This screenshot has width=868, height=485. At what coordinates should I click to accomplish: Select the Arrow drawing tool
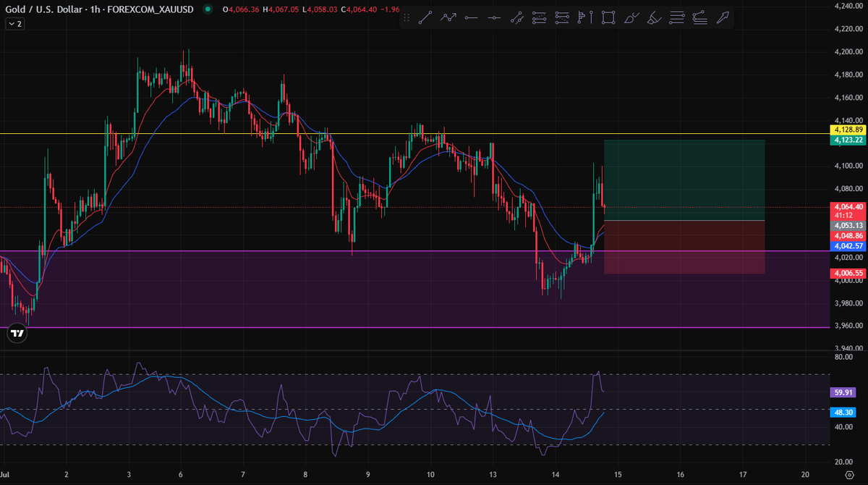(722, 18)
